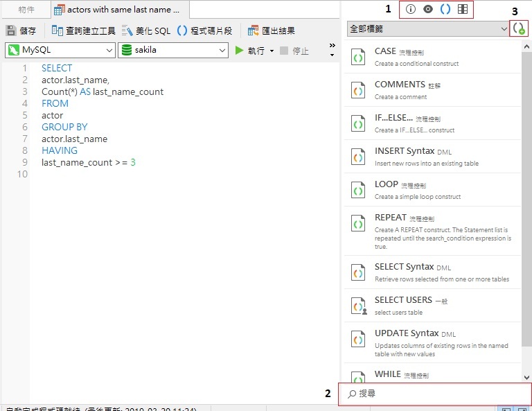Image resolution: width=532 pixels, height=411 pixels.
Task: Open the MySQL connection dropdown
Action: click(60, 51)
